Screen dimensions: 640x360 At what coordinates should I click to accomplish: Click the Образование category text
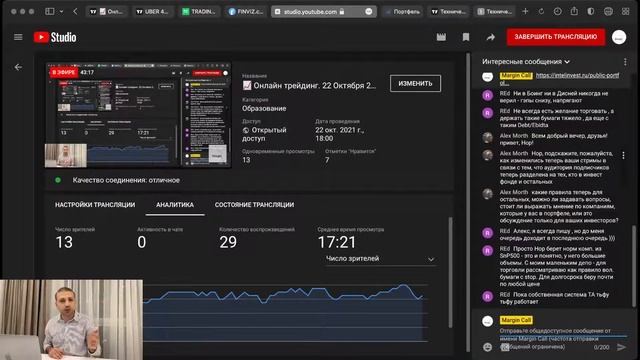pyautogui.click(x=264, y=109)
